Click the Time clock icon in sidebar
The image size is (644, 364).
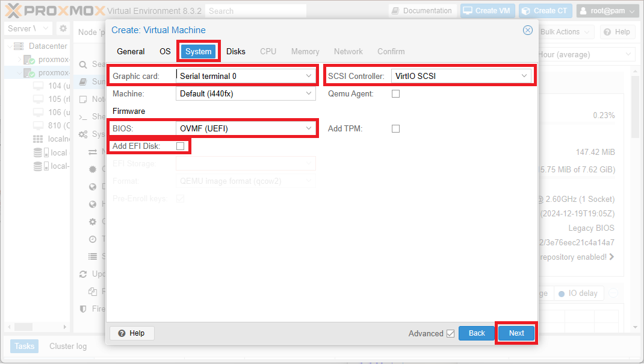[93, 239]
